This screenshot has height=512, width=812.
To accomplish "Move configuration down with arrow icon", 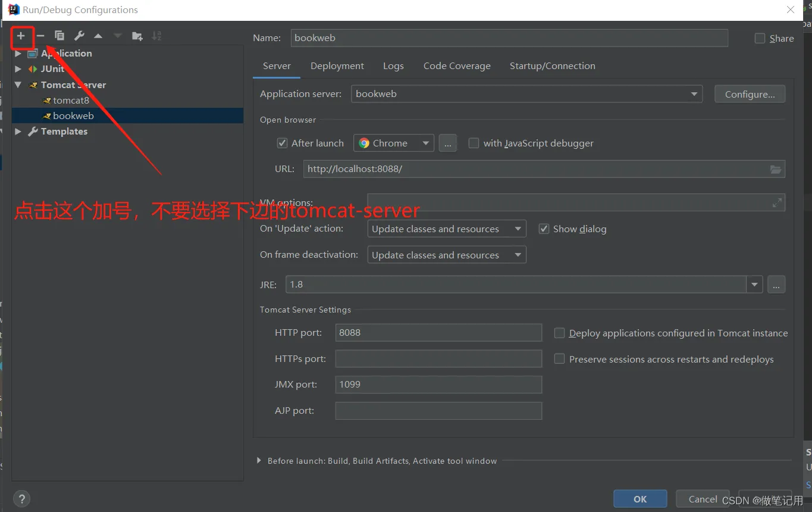I will 118,36.
